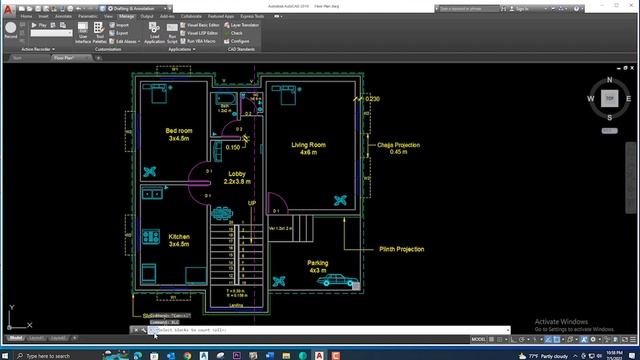This screenshot has height=360, width=640.
Task: Open Google Chrome from the taskbar
Action: point(187,356)
